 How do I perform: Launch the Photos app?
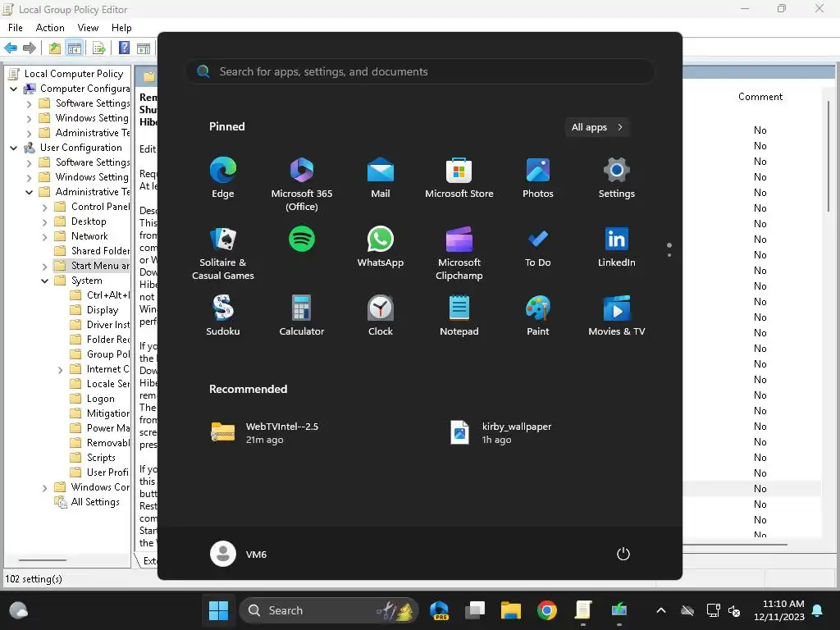tap(538, 178)
